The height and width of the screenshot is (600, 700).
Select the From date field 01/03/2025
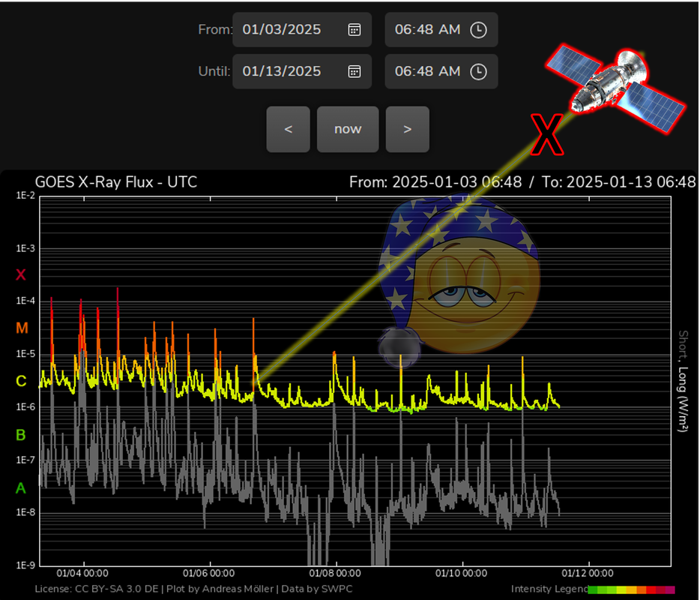pyautogui.click(x=302, y=29)
